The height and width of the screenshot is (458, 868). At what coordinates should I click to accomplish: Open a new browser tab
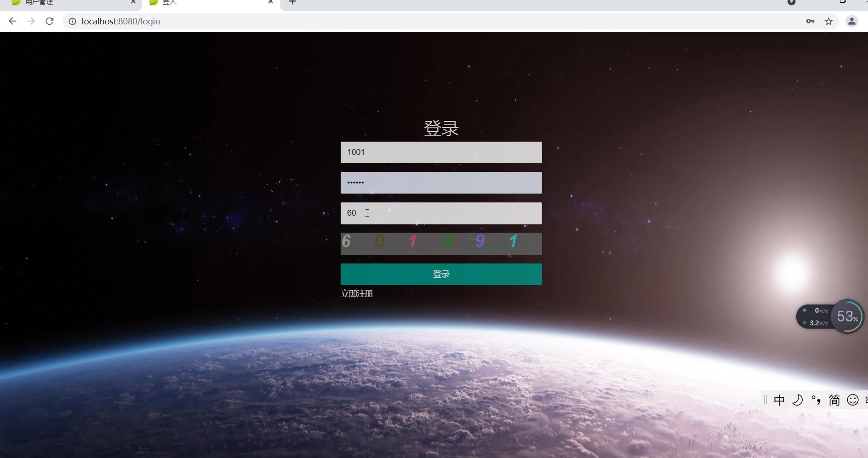point(292,2)
